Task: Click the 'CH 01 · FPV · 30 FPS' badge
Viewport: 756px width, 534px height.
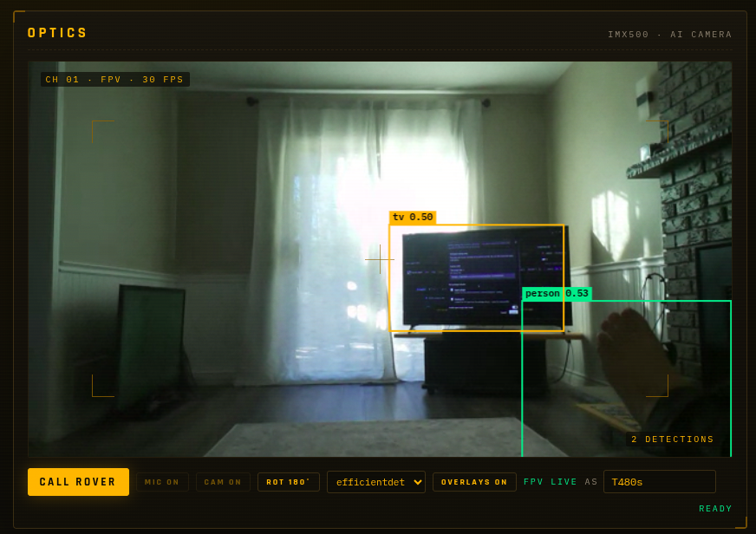Action: [x=114, y=80]
